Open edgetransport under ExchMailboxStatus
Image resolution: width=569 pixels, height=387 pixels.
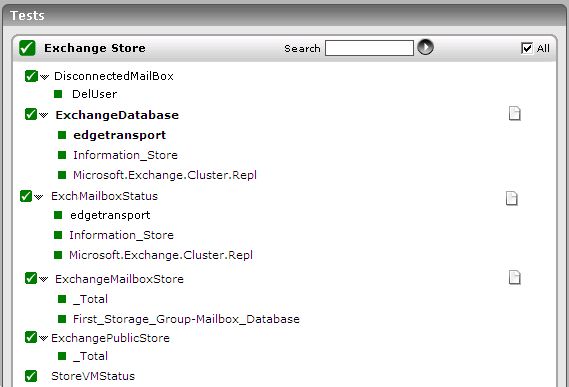coord(110,215)
